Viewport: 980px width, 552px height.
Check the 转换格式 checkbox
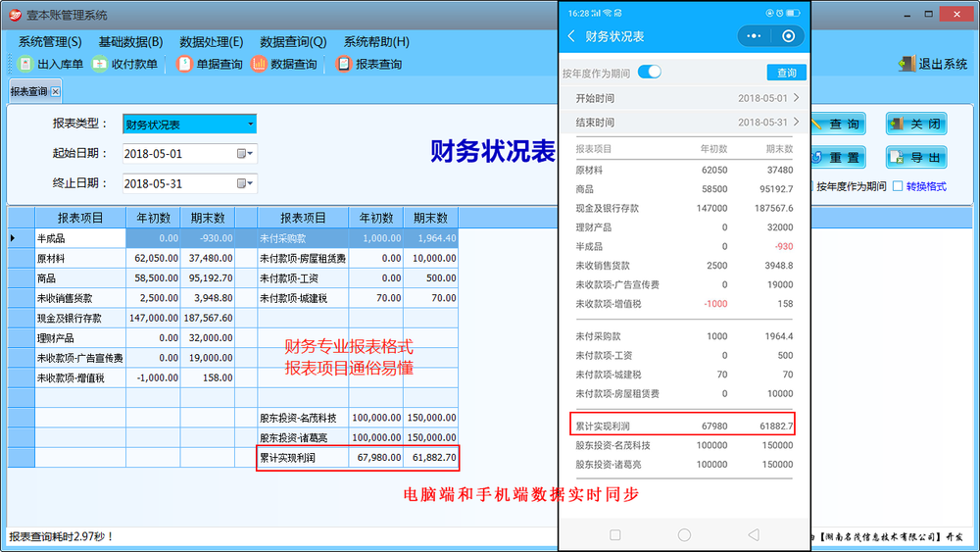(898, 186)
